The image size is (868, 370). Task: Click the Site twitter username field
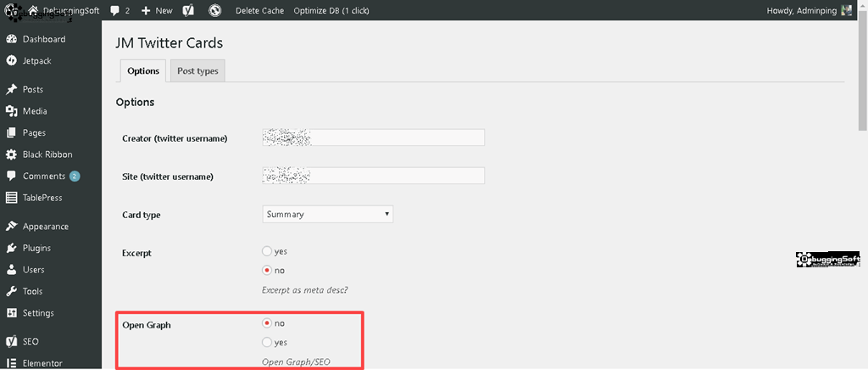pyautogui.click(x=374, y=176)
